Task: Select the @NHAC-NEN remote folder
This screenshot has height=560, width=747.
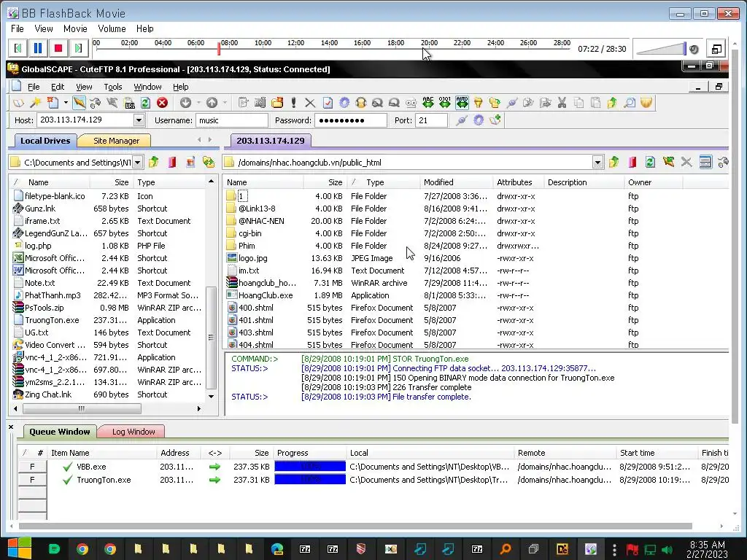Action: click(261, 221)
